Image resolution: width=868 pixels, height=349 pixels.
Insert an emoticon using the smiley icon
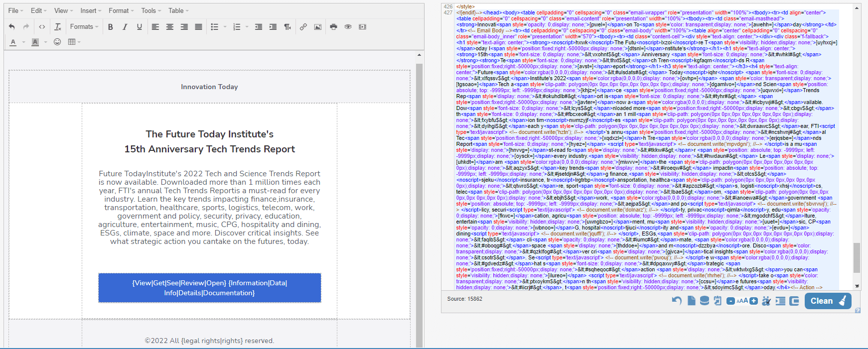pyautogui.click(x=57, y=42)
